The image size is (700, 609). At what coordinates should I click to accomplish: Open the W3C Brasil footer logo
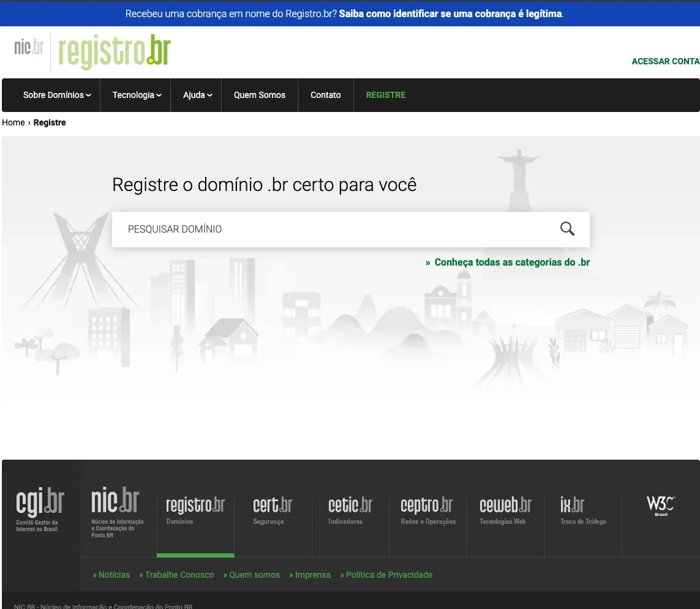tap(661, 506)
